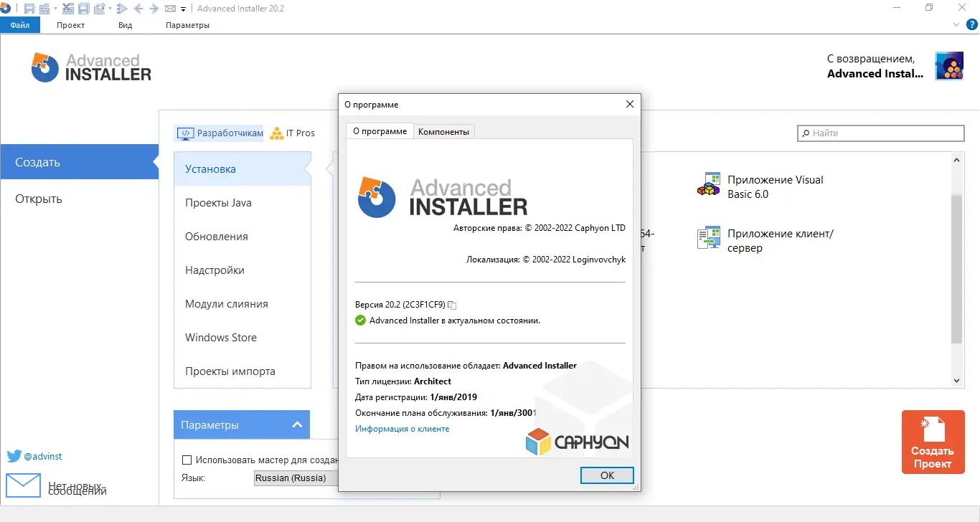Screen dimensions: 980x522
Task: Select the Visual Basic 6.0 application icon
Action: coord(708,184)
